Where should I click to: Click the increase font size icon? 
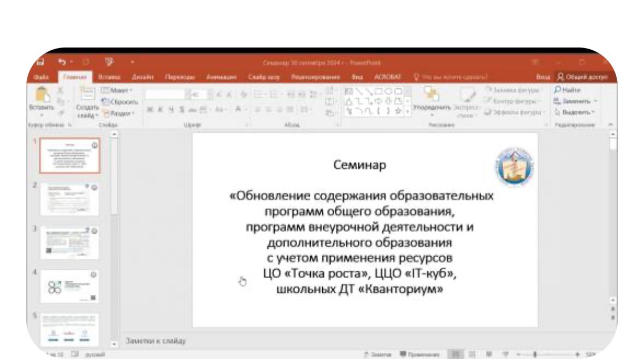(219, 95)
